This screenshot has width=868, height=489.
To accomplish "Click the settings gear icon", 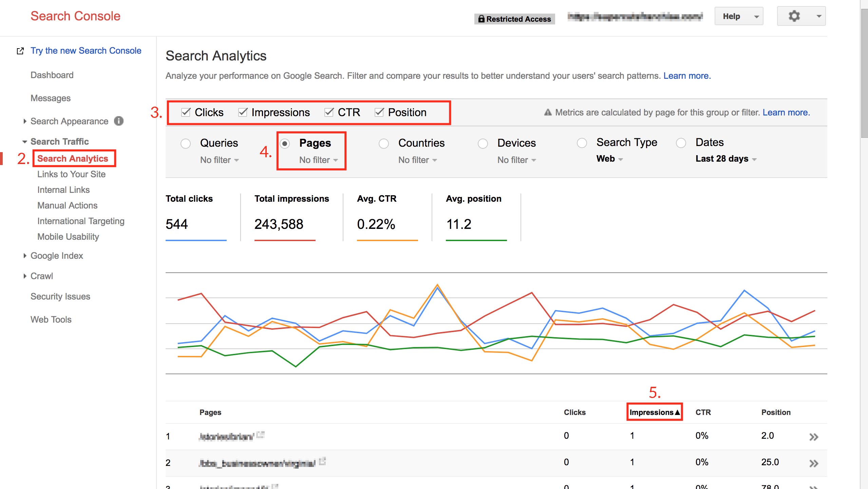I will pyautogui.click(x=794, y=16).
